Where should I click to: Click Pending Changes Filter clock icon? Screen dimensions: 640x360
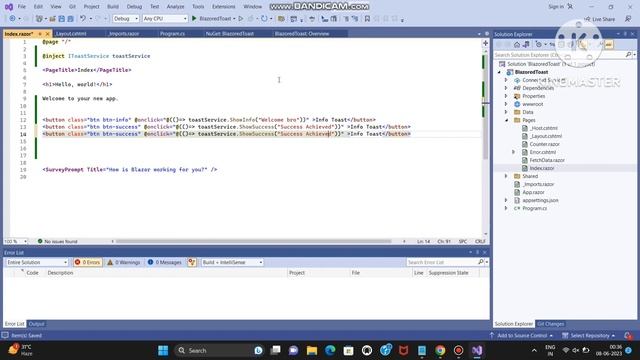(x=539, y=44)
